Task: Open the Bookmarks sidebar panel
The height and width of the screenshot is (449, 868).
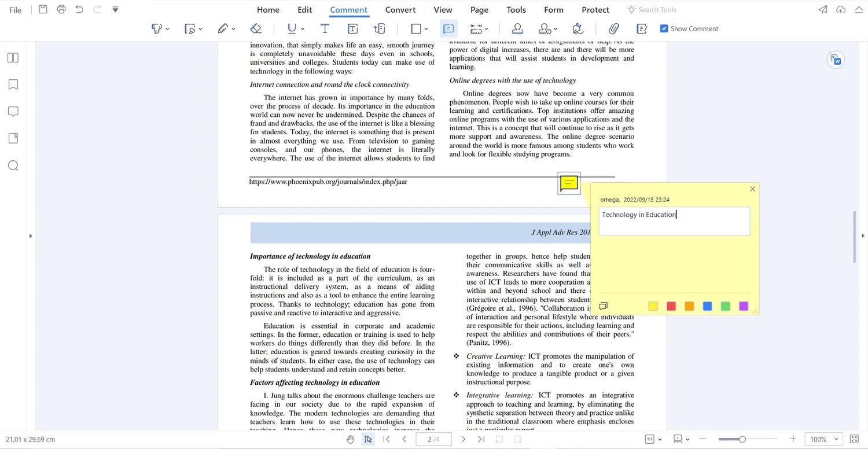Action: click(13, 84)
